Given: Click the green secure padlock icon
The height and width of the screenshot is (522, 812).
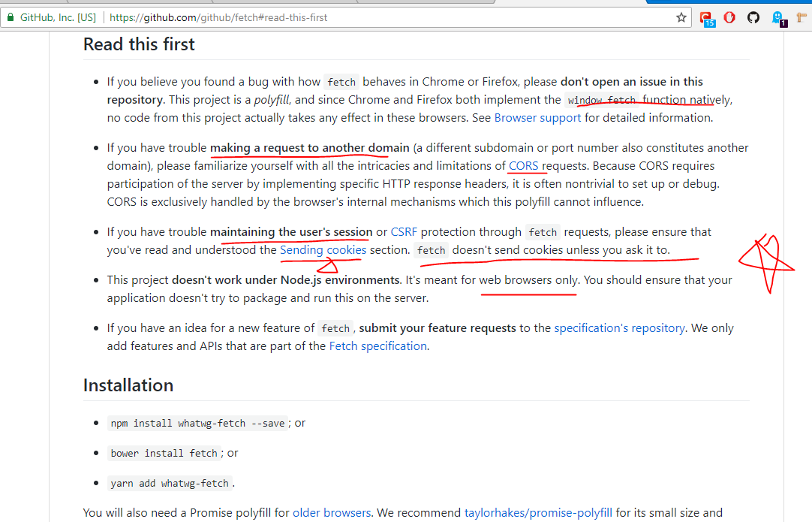Looking at the screenshot, I should (x=11, y=17).
